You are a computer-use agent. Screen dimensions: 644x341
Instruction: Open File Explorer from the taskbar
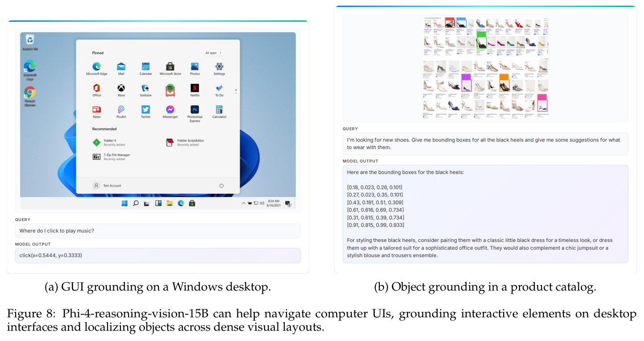[170, 203]
